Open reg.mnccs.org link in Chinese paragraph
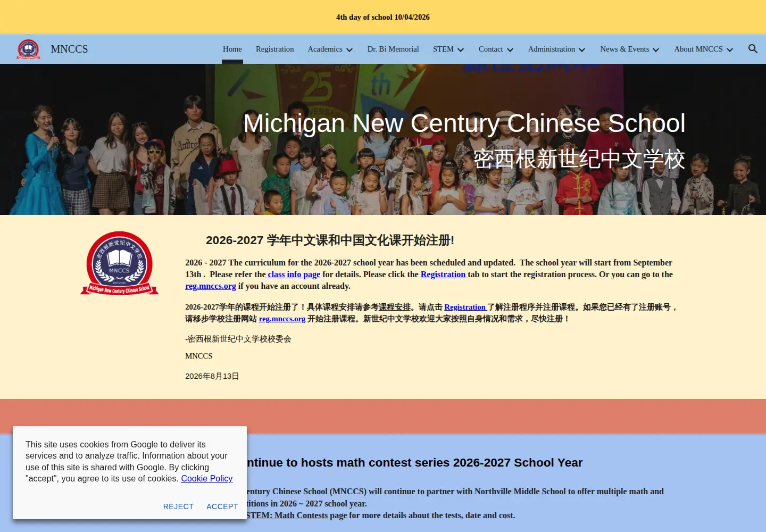This screenshot has width=766, height=532. click(282, 319)
